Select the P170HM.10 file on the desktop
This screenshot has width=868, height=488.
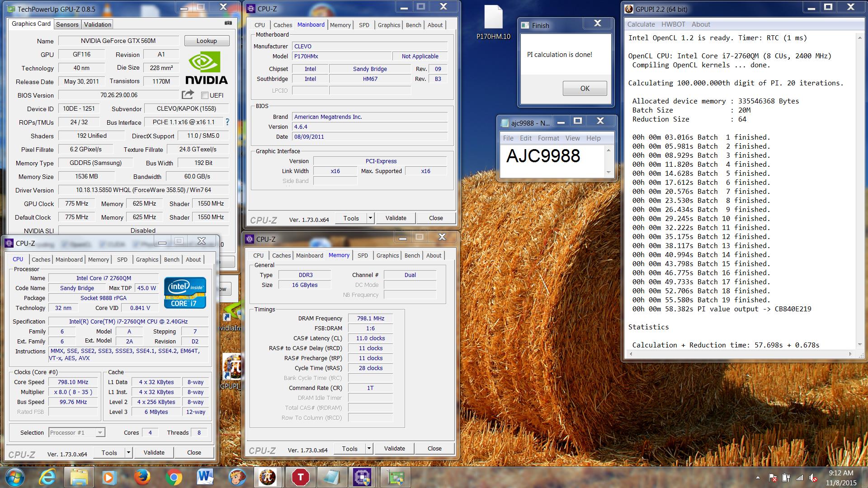(x=493, y=23)
